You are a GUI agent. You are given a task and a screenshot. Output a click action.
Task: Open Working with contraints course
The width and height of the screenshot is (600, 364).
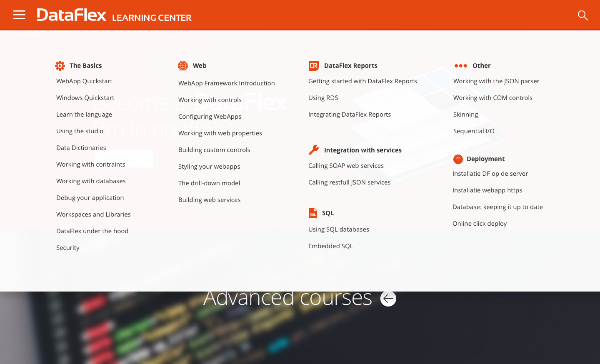[91, 165]
